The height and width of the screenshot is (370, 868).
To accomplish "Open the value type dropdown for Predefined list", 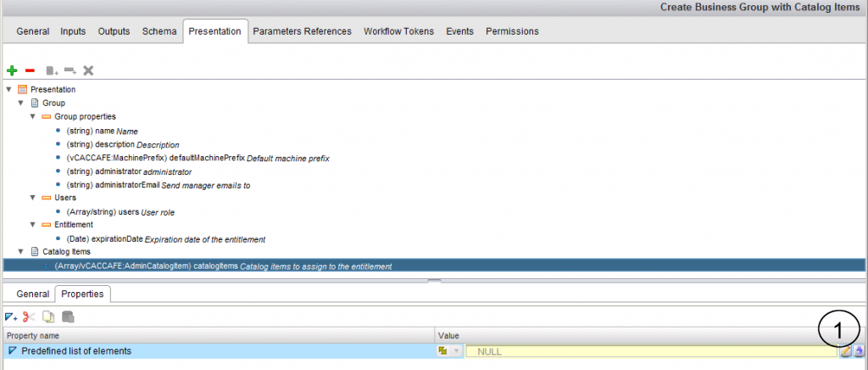I will (x=448, y=351).
